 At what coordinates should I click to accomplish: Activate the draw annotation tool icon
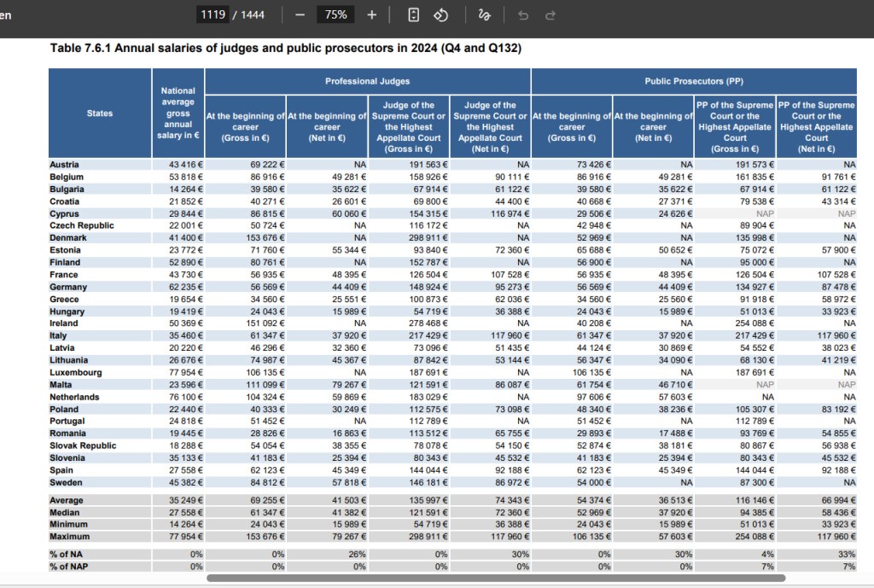coord(485,15)
